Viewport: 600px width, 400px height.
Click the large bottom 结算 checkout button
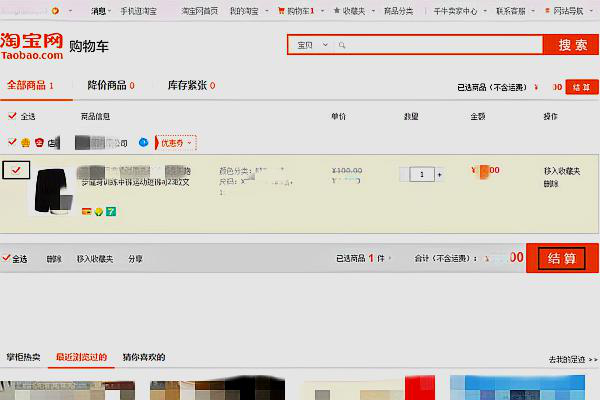click(562, 258)
